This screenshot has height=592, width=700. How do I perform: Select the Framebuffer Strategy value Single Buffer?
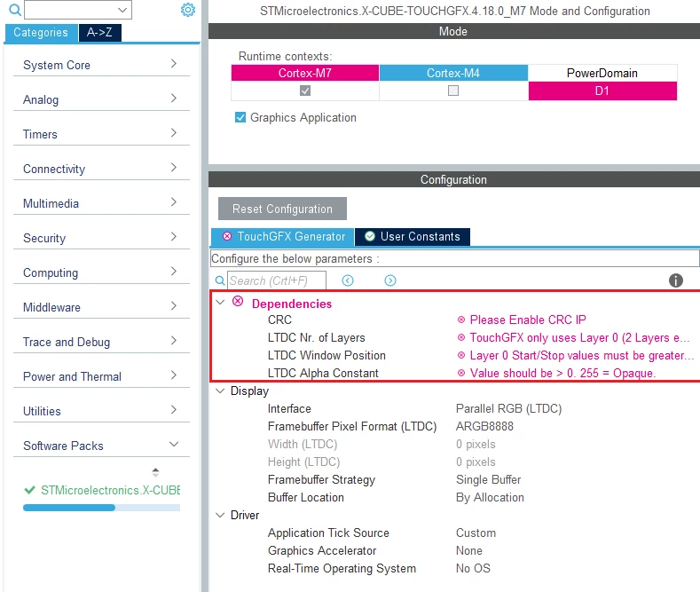(488, 479)
